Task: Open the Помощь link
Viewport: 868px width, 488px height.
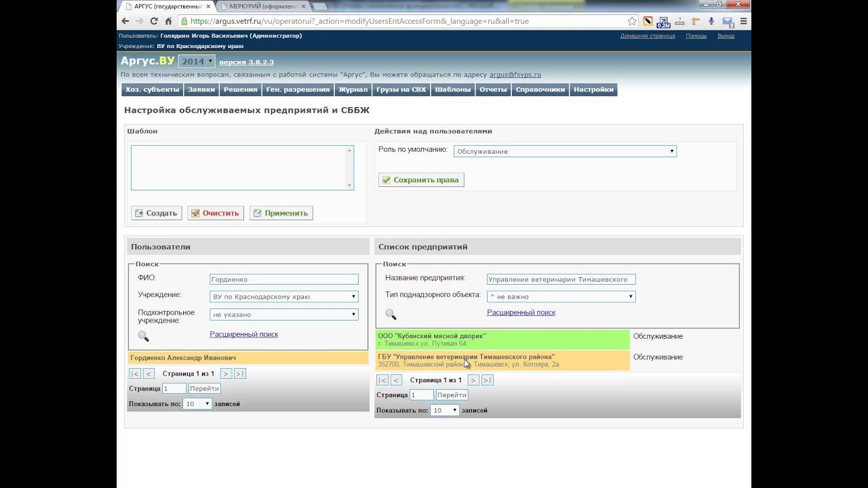Action: tap(696, 36)
